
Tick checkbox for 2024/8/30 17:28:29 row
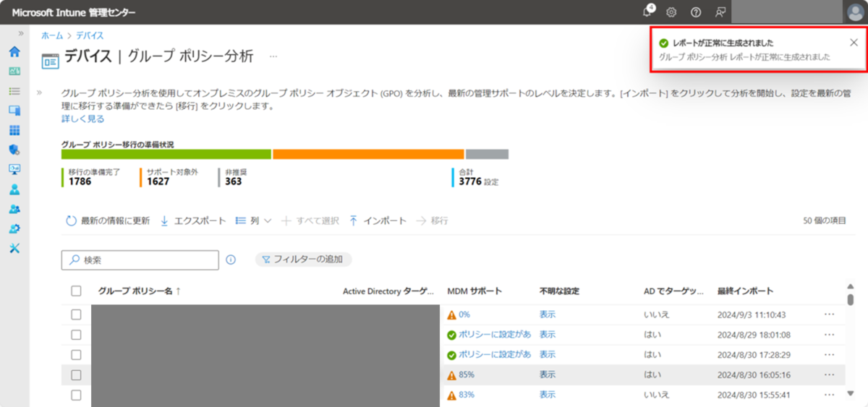pos(76,354)
